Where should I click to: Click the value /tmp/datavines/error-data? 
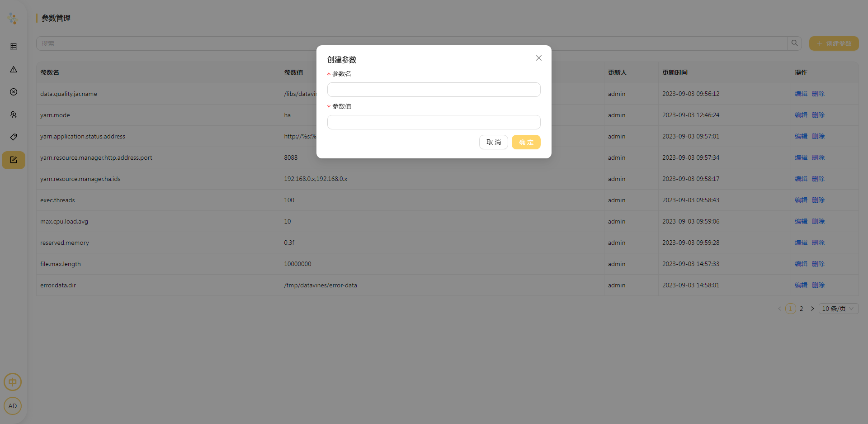pyautogui.click(x=321, y=285)
